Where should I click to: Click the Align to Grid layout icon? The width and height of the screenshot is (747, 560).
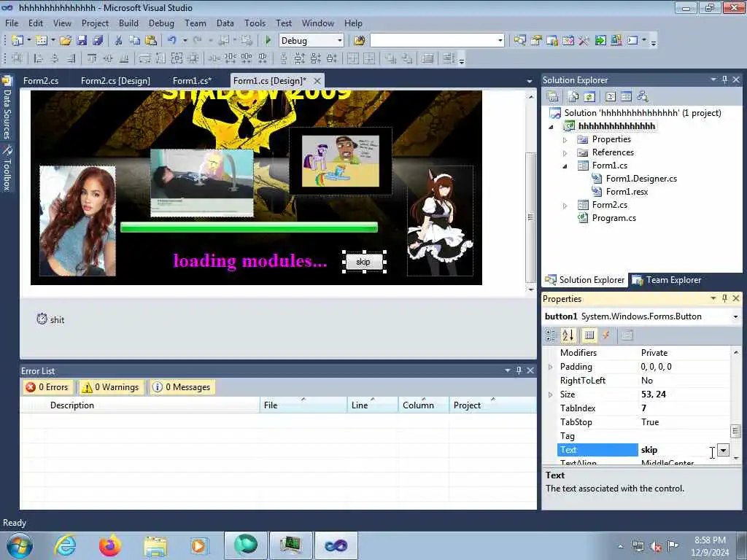click(18, 58)
